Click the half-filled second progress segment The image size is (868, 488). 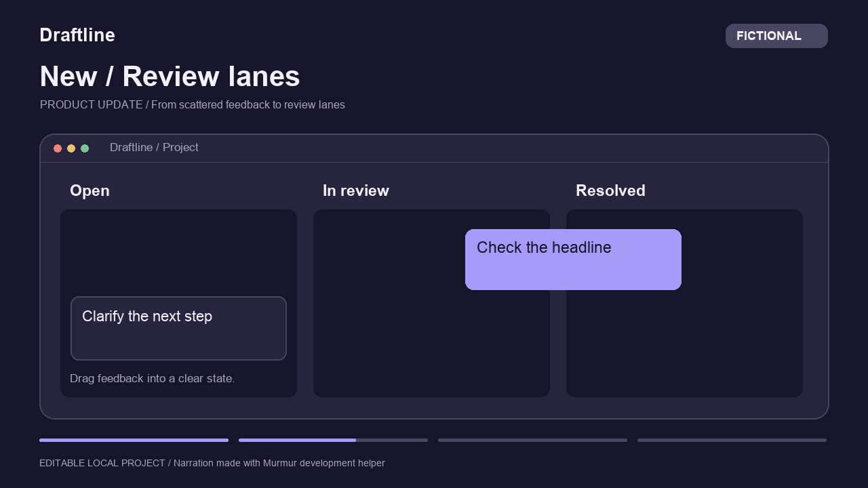pos(333,440)
